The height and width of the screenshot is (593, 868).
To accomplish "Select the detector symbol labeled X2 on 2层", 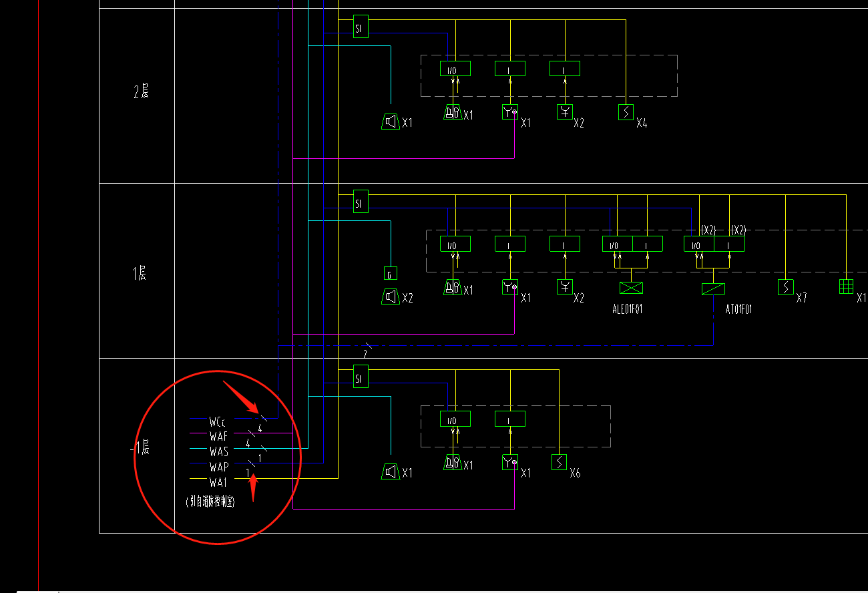I will tap(565, 112).
